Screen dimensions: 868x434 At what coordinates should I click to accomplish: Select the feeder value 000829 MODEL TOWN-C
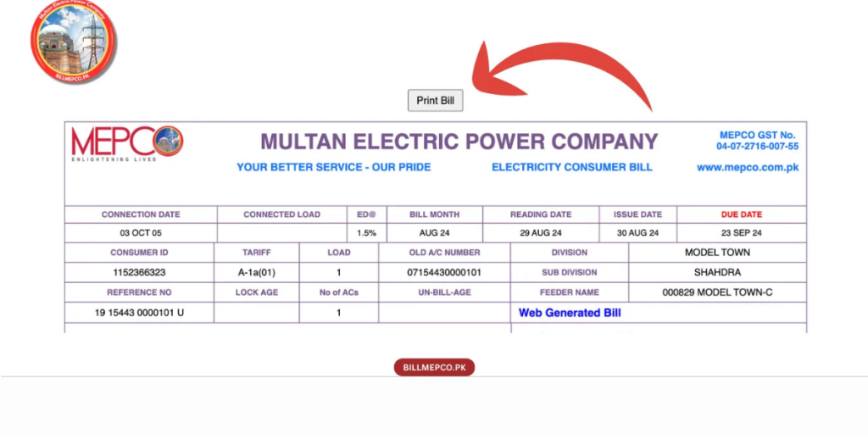tap(717, 292)
